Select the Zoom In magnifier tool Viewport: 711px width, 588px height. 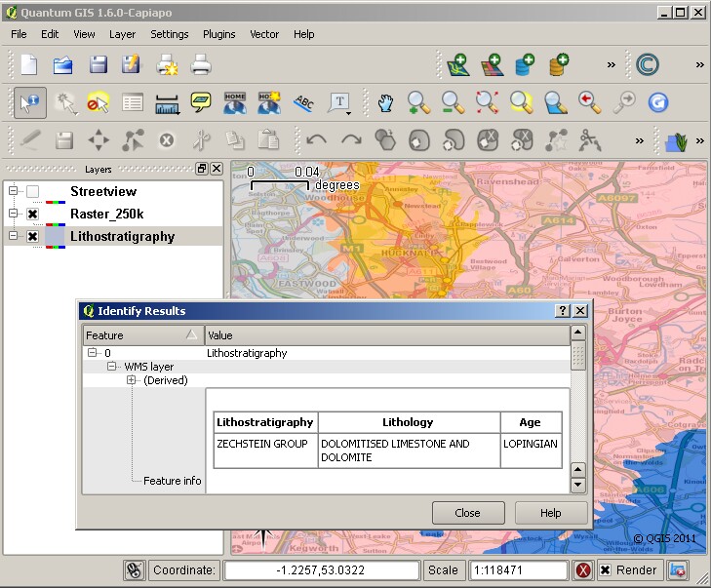pyautogui.click(x=418, y=103)
